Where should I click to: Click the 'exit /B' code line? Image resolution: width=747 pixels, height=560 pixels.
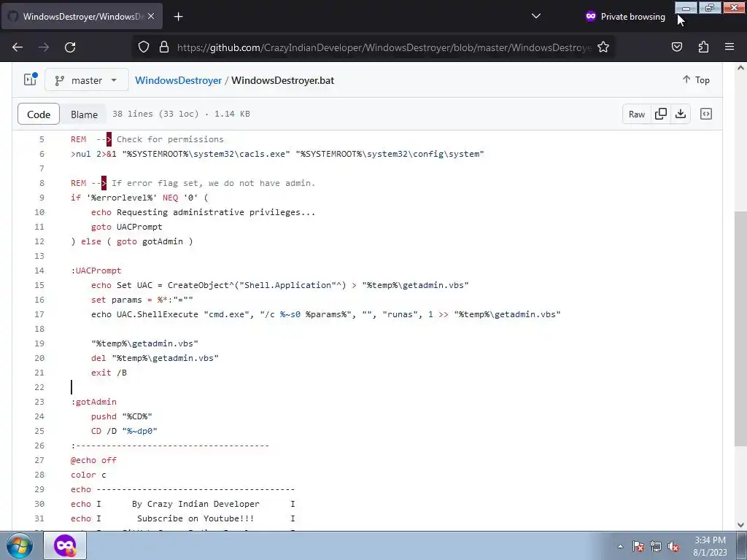click(109, 373)
